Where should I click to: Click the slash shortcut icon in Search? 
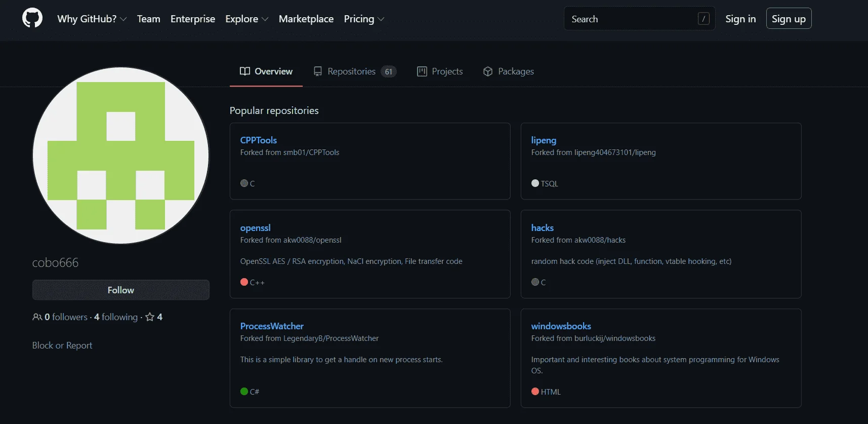click(x=704, y=19)
